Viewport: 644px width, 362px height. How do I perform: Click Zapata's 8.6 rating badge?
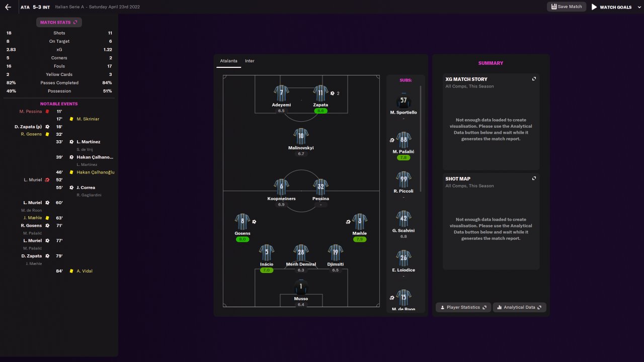click(x=320, y=111)
